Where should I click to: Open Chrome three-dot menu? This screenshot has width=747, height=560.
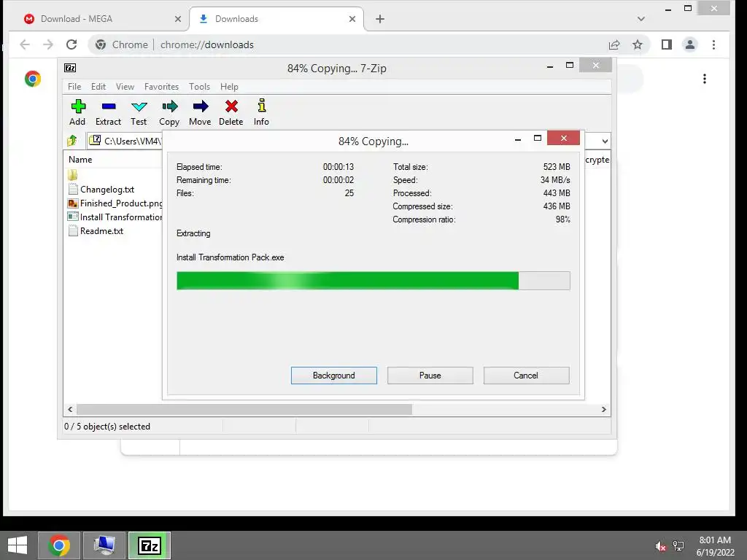pyautogui.click(x=713, y=44)
